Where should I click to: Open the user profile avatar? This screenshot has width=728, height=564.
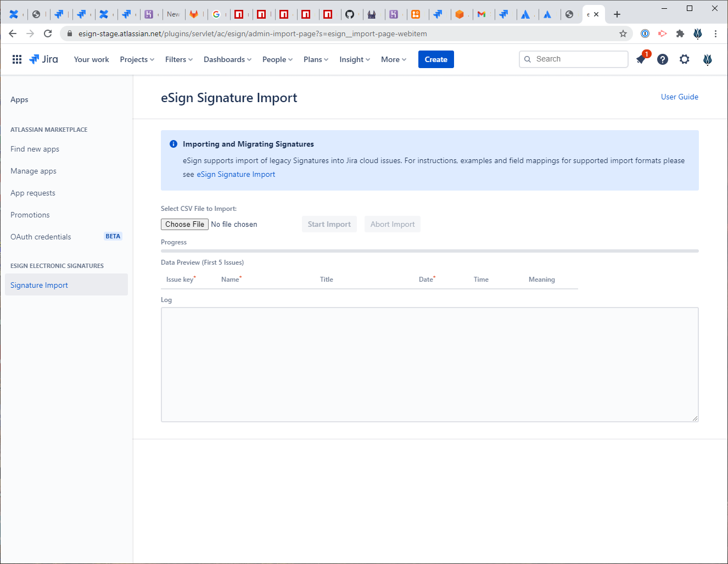[707, 59]
